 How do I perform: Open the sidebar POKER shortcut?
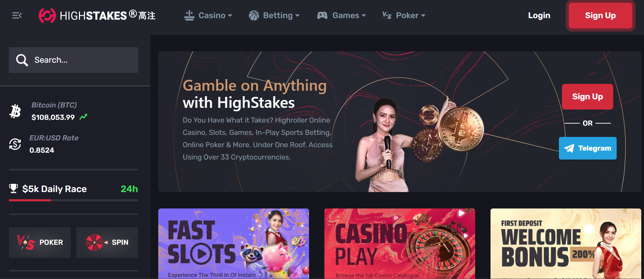(40, 242)
